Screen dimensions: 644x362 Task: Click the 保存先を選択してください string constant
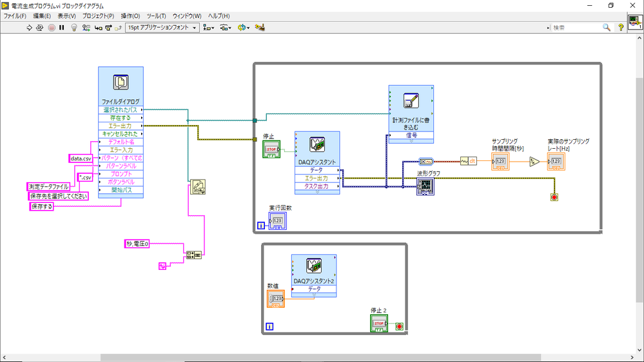(58, 196)
